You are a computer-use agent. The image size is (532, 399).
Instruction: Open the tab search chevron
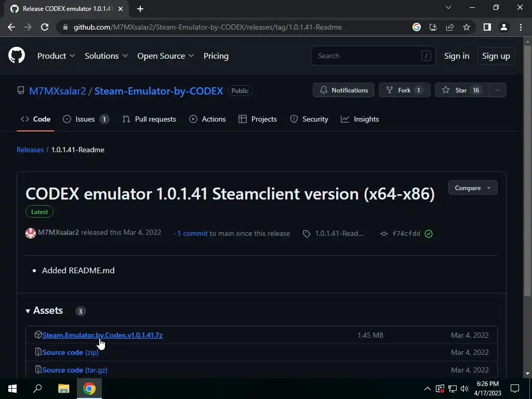(x=448, y=7)
